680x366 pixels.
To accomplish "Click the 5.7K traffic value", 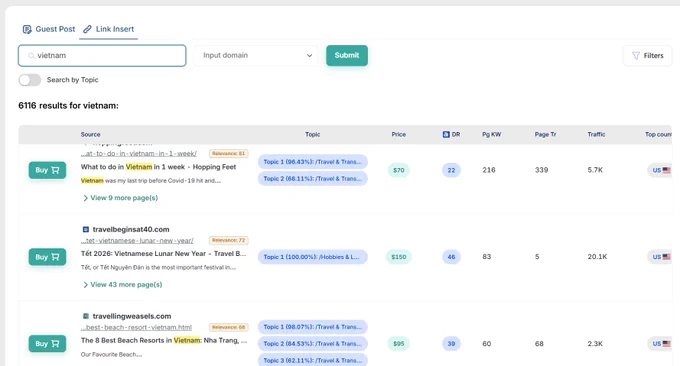I will [595, 170].
